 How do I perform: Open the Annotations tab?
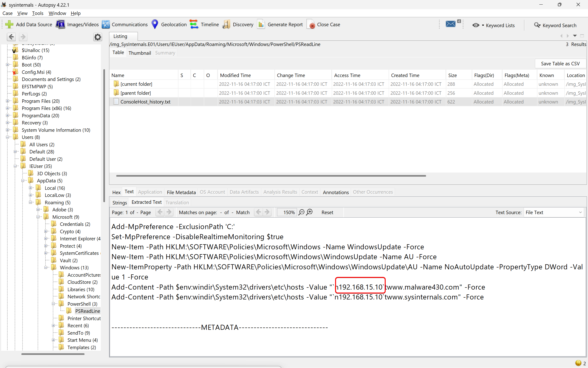tap(336, 192)
